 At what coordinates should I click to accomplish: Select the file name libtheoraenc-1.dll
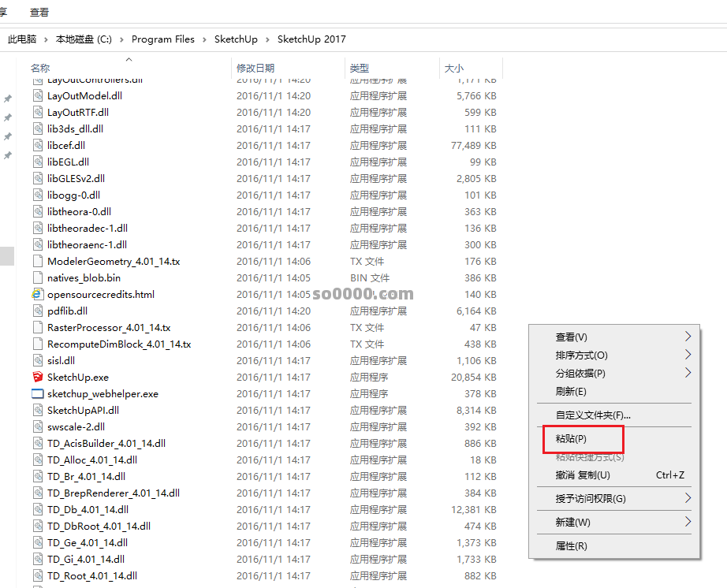(87, 244)
